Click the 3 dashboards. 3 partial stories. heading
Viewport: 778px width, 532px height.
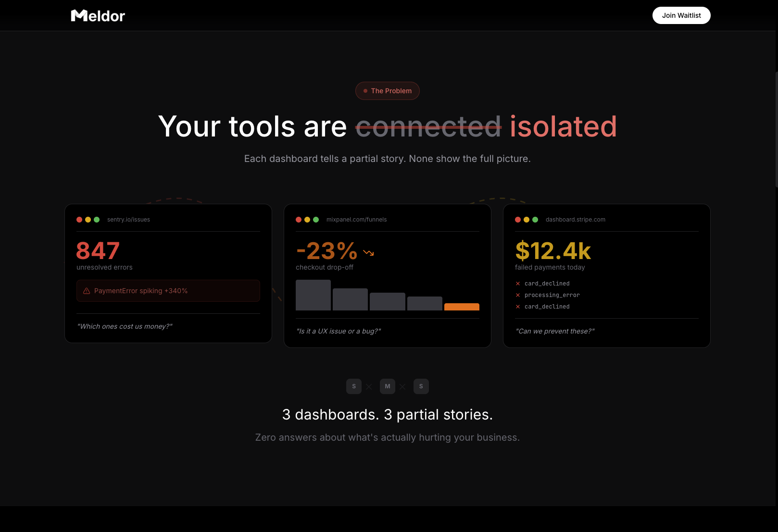click(x=388, y=414)
